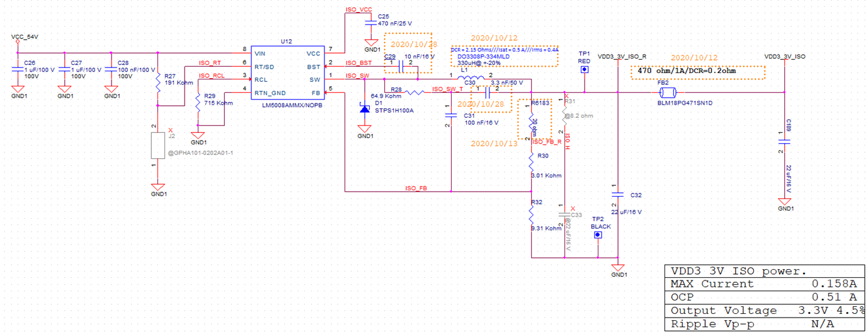Click the 64.9 Kohm value text
This screenshot has width=868, height=334.
(x=385, y=96)
